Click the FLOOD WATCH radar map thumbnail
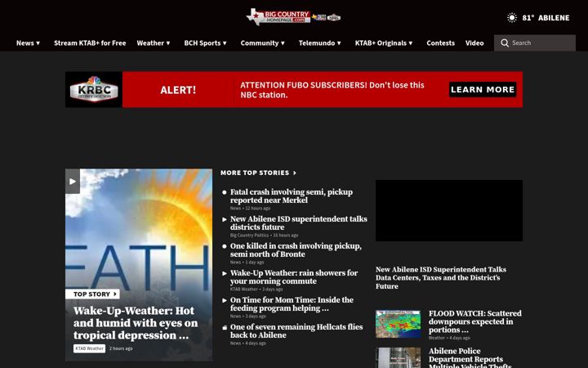Screen dimensions: 588x368 (399, 324)
